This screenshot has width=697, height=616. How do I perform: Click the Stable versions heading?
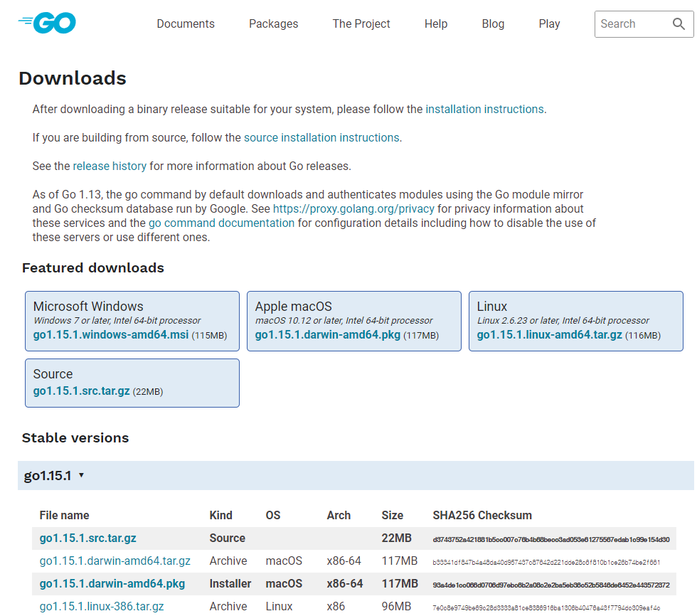75,438
